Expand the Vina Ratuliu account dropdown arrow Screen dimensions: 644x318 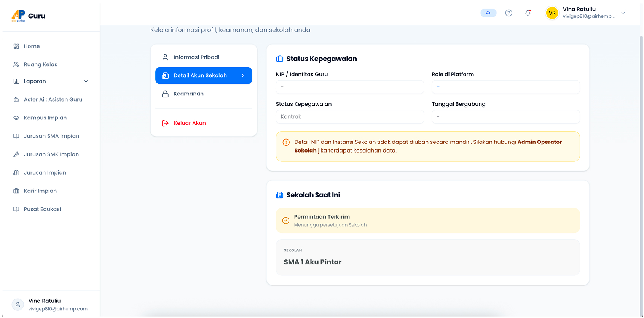pyautogui.click(x=623, y=13)
